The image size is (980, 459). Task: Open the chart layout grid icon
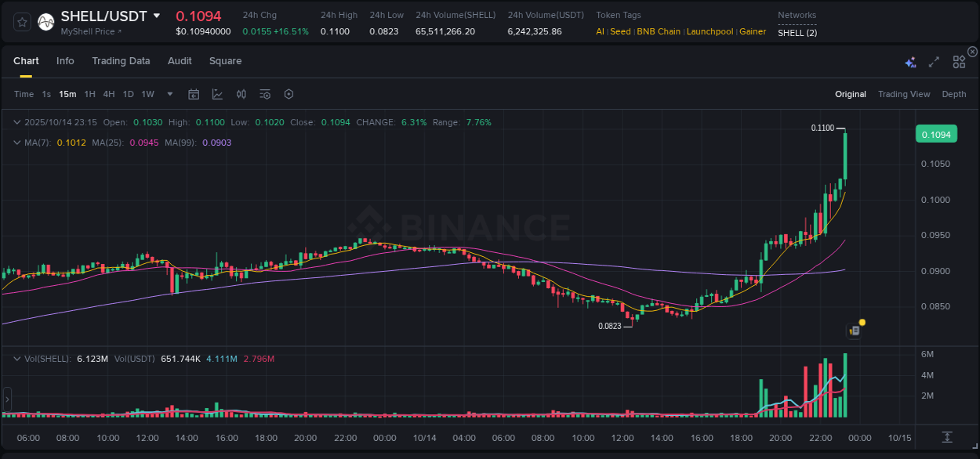coord(959,62)
